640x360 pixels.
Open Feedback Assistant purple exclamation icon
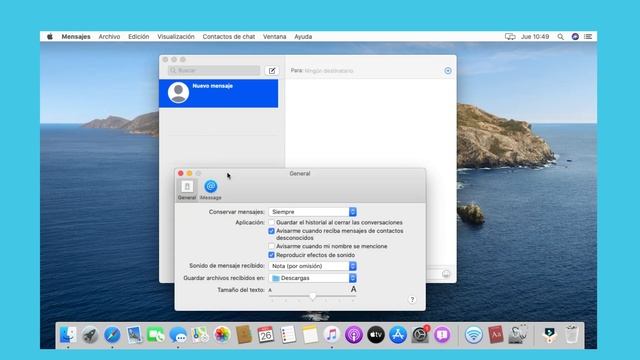coord(442,335)
